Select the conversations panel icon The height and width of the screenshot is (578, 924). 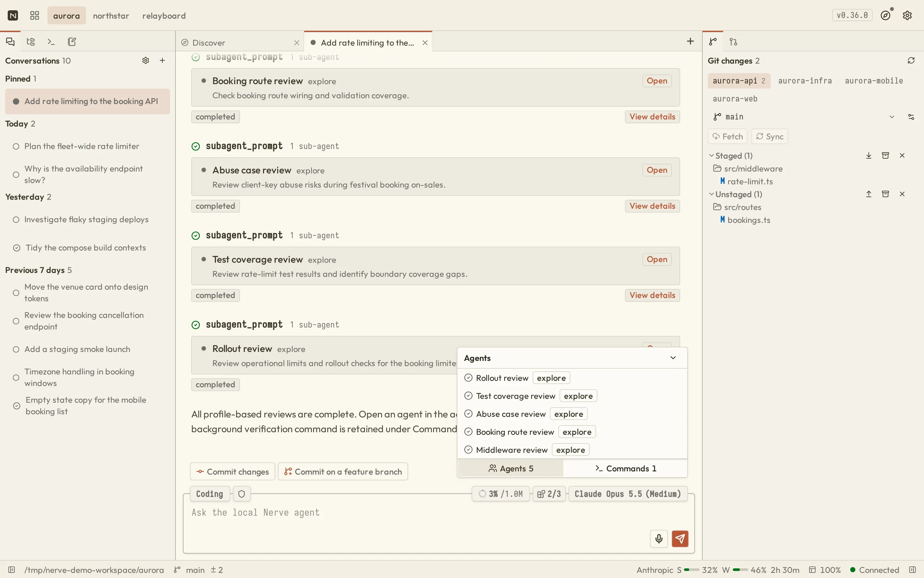point(10,42)
